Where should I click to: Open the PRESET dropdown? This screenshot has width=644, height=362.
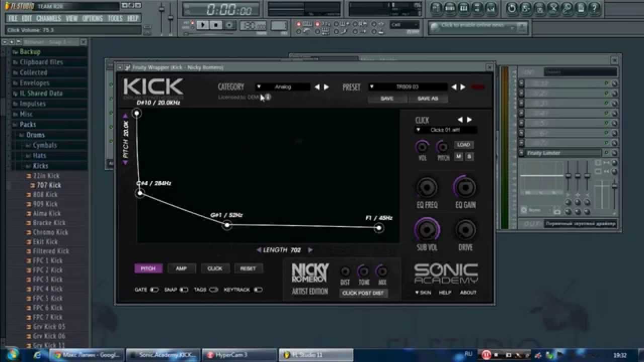coord(408,87)
